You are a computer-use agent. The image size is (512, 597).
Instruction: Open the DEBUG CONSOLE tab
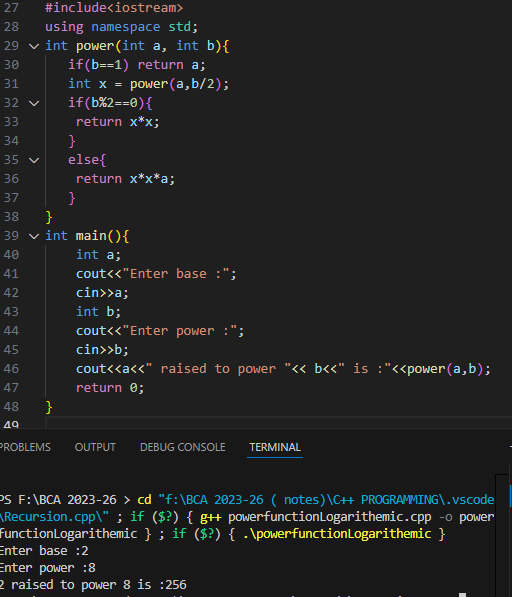183,447
